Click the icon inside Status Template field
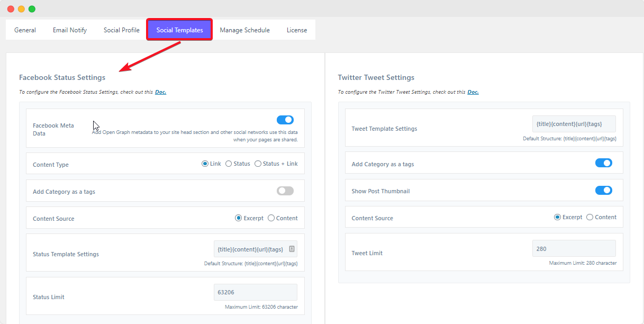Screen dimensions: 644x324 coord(292,249)
